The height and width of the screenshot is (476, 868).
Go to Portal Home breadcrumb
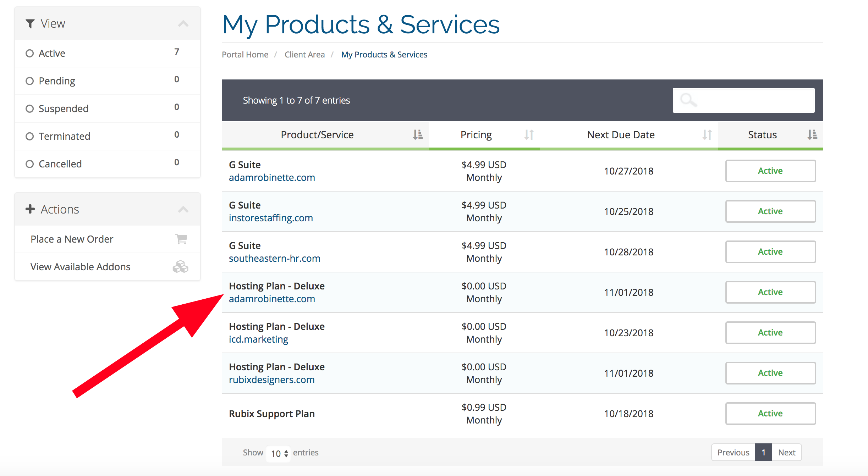click(x=245, y=55)
